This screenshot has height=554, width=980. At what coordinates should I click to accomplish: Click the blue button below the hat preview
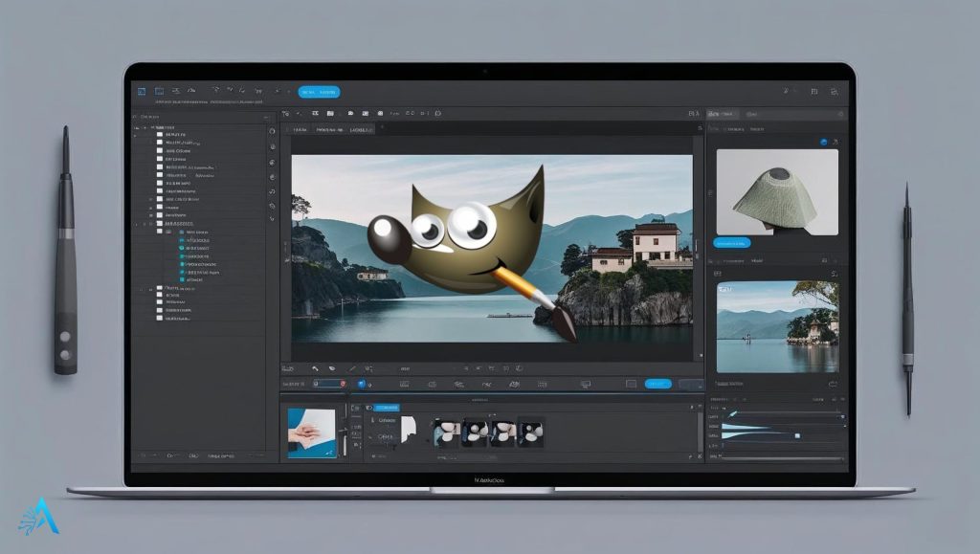pyautogui.click(x=734, y=243)
